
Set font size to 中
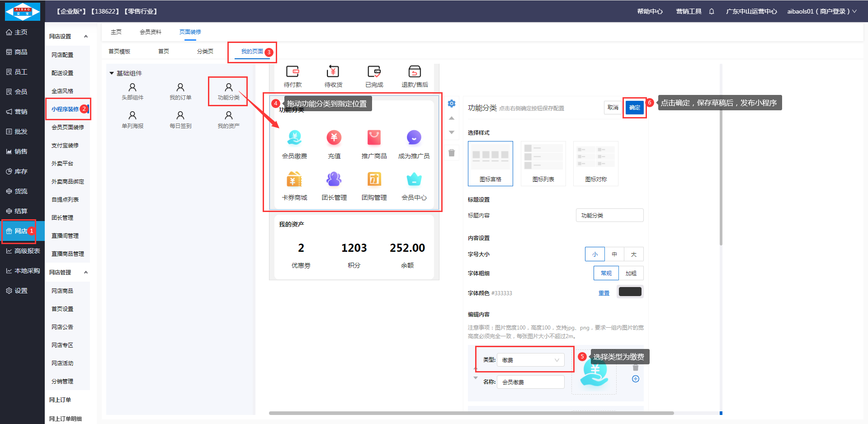tap(614, 254)
